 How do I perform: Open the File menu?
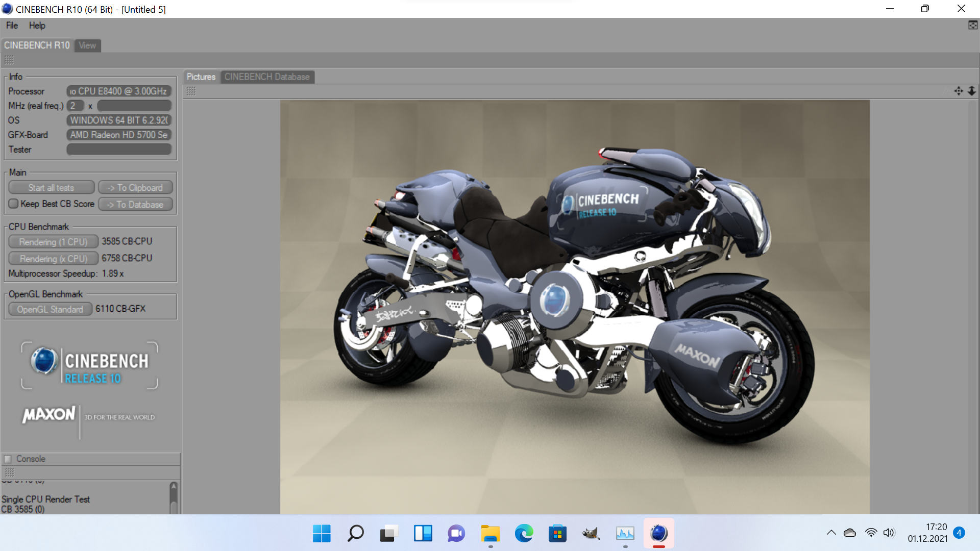click(12, 26)
